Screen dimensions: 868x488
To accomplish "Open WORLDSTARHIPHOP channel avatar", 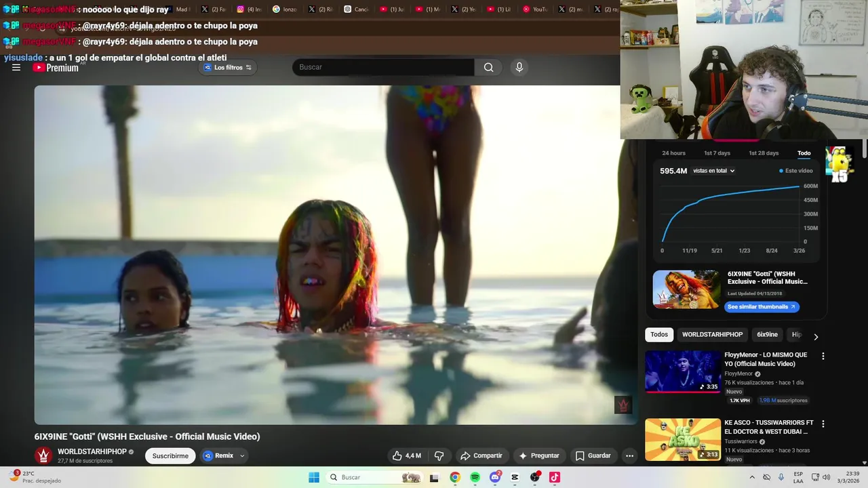I will tap(43, 455).
